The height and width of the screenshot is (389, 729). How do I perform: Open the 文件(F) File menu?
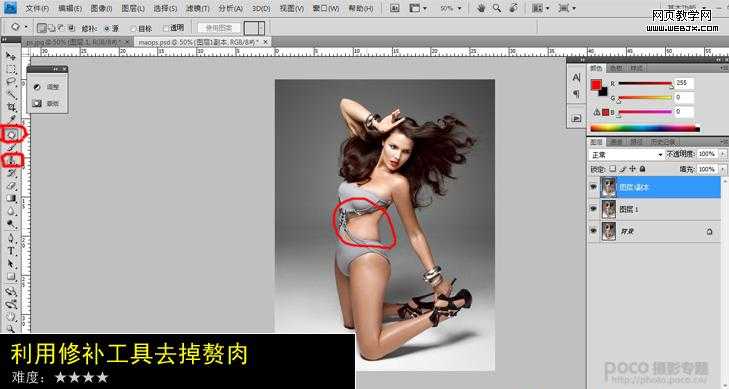[x=37, y=8]
